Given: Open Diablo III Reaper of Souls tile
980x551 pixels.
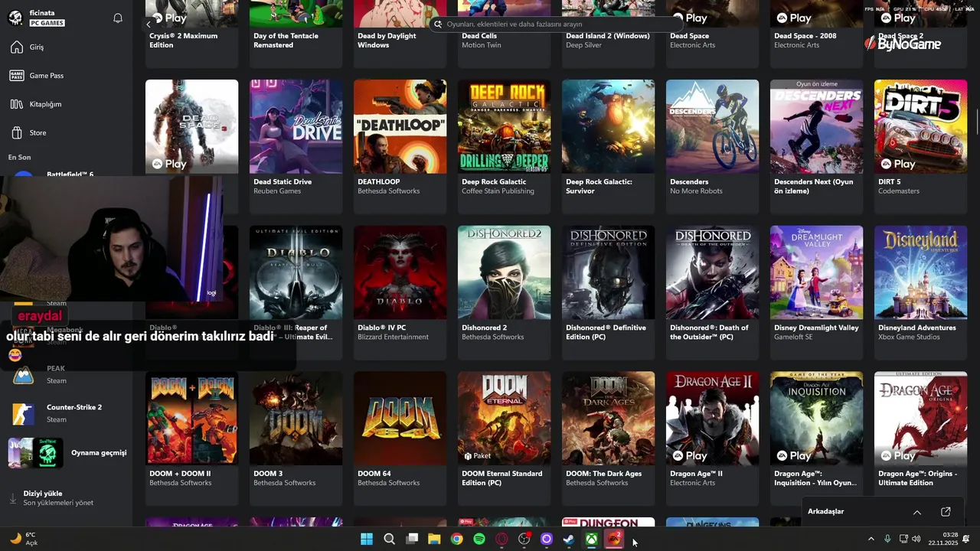Looking at the screenshot, I should point(296,291).
